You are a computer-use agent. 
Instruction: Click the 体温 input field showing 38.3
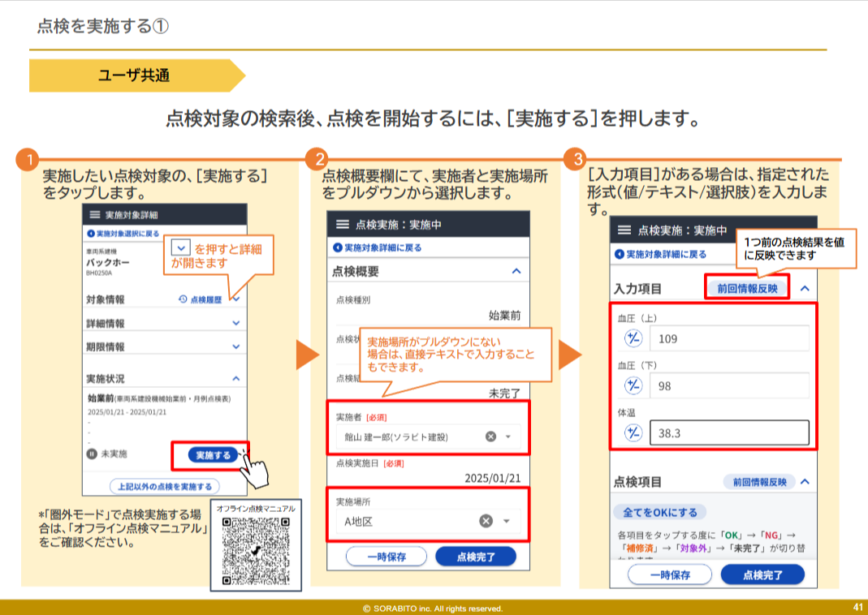click(728, 432)
